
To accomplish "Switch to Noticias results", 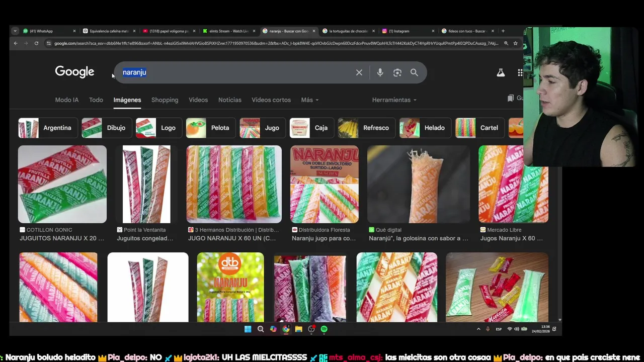I will (x=230, y=100).
